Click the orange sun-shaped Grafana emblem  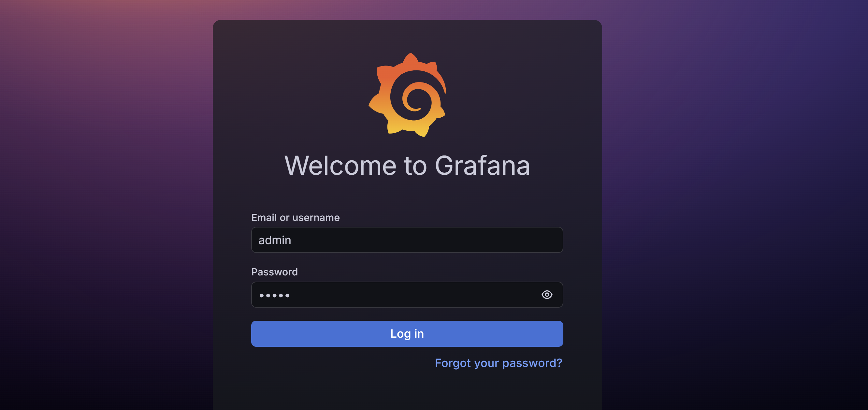[x=407, y=95]
